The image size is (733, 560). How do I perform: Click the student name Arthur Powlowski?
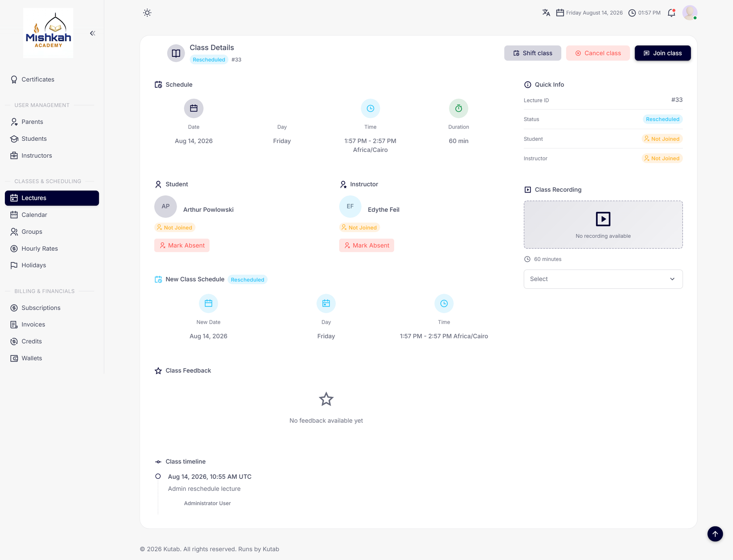208,210
